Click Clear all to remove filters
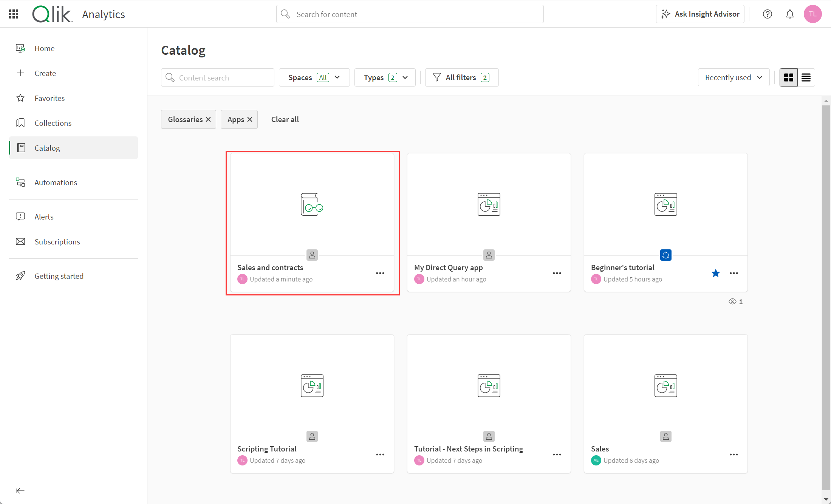The image size is (831, 504). pyautogui.click(x=284, y=119)
